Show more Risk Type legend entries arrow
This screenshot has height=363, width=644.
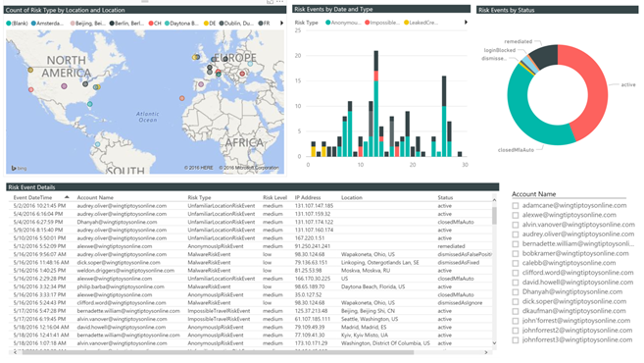pos(466,23)
